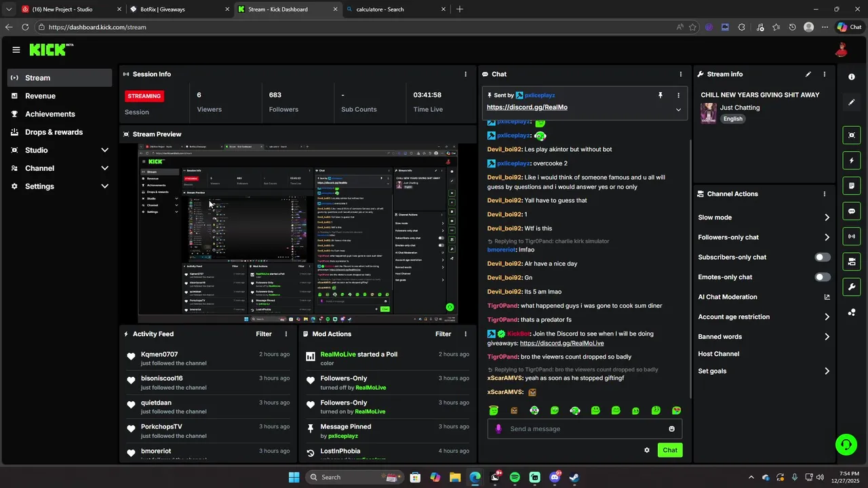Screen dimensions: 868x488
Task: Open Slow mode options arrow
Action: point(827,218)
